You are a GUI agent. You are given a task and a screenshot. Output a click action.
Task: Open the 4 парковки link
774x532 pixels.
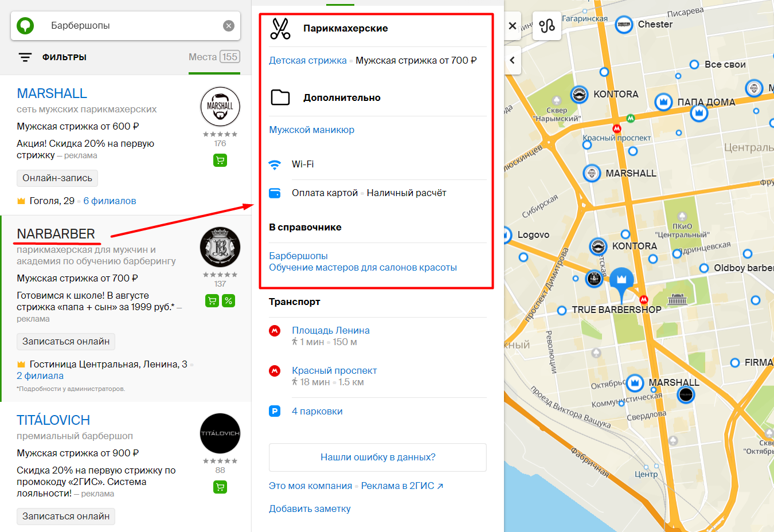[x=317, y=411]
